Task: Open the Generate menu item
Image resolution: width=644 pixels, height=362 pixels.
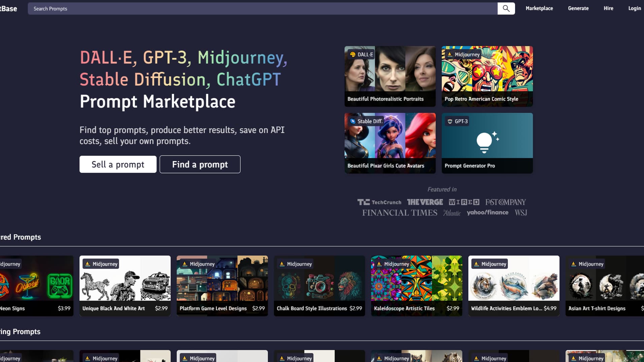Action: pos(578,8)
